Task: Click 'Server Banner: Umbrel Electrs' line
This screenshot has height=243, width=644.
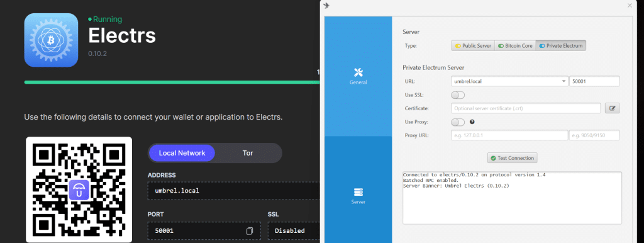Action: 456,186
